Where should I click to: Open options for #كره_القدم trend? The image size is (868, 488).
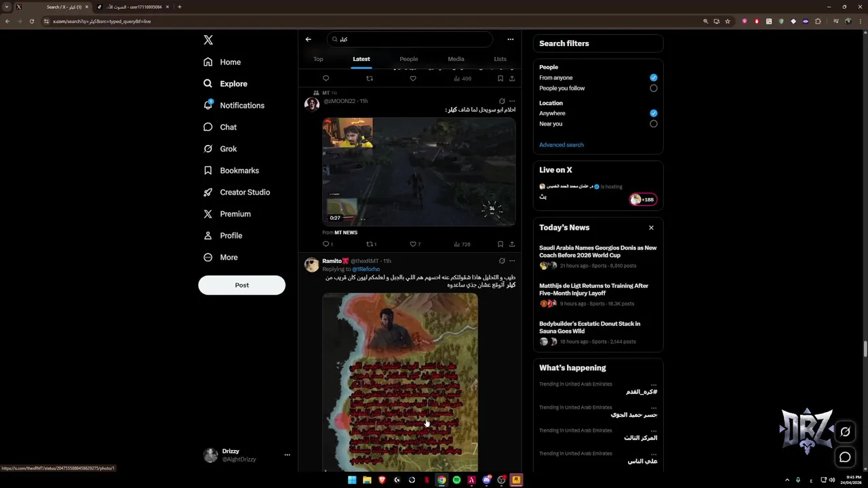coord(654,384)
